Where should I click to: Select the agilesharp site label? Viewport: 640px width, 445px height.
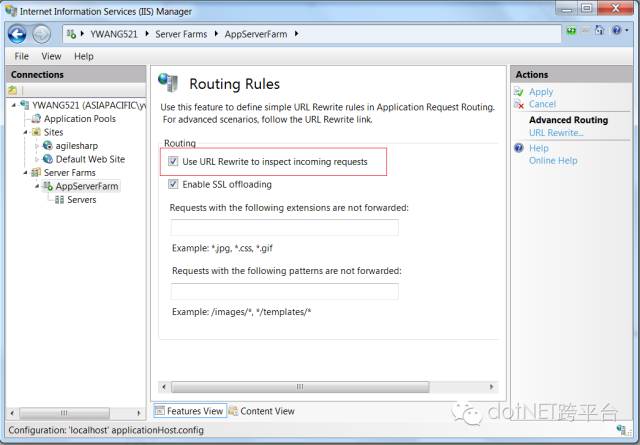click(x=77, y=146)
